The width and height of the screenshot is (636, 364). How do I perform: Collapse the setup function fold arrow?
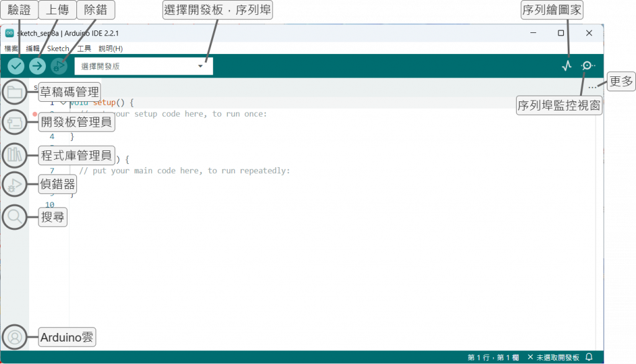point(63,103)
